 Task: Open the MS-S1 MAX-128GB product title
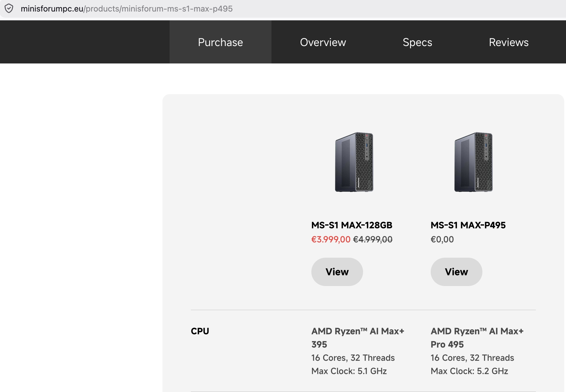point(352,225)
